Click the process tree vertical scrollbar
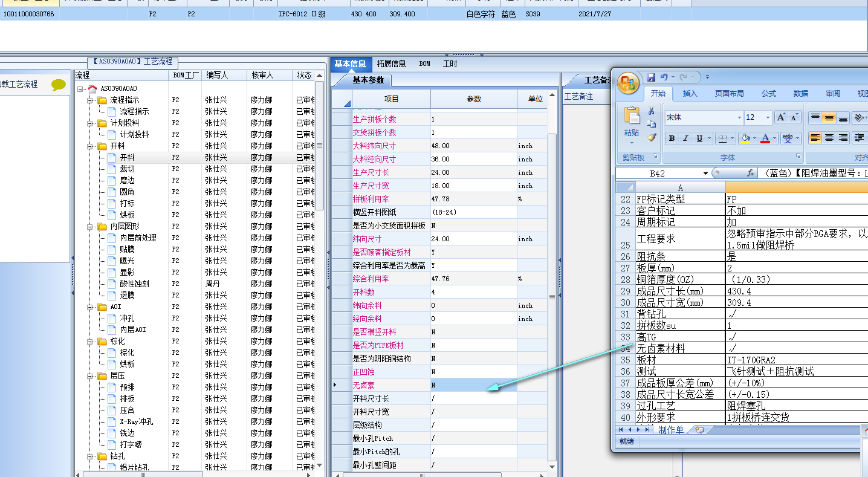This screenshot has height=477, width=868. pos(320,145)
